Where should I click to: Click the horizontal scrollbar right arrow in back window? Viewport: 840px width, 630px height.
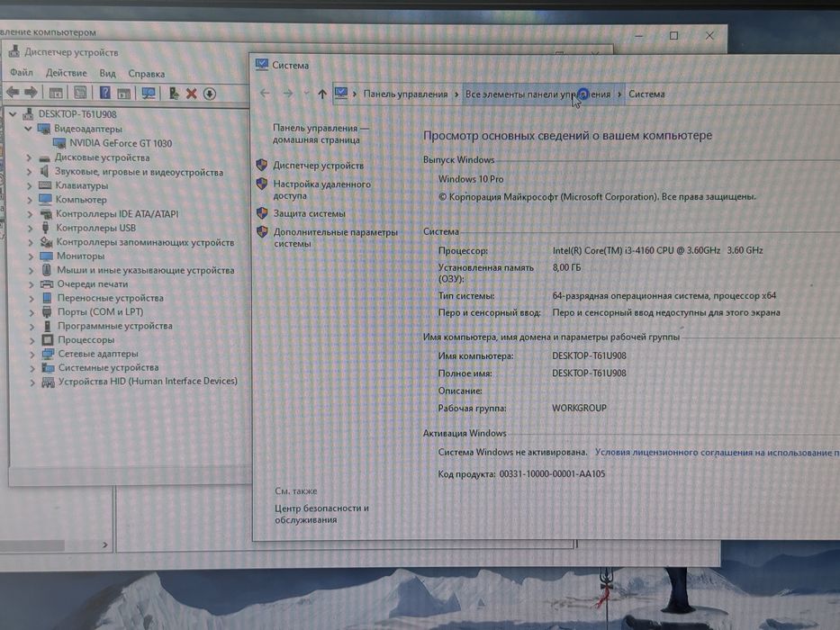coord(105,544)
